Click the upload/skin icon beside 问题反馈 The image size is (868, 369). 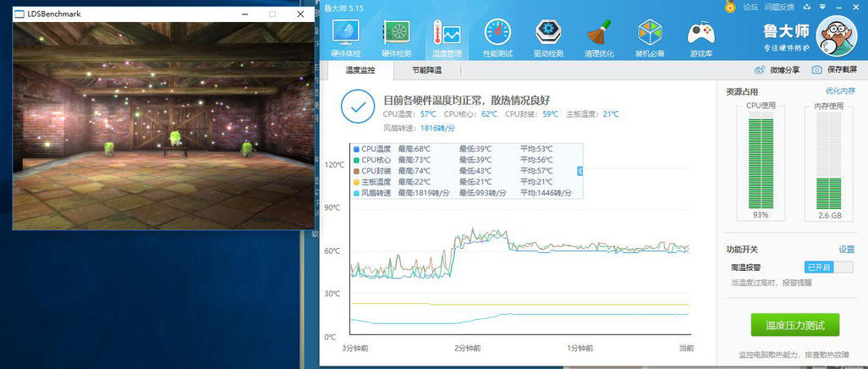[x=806, y=8]
